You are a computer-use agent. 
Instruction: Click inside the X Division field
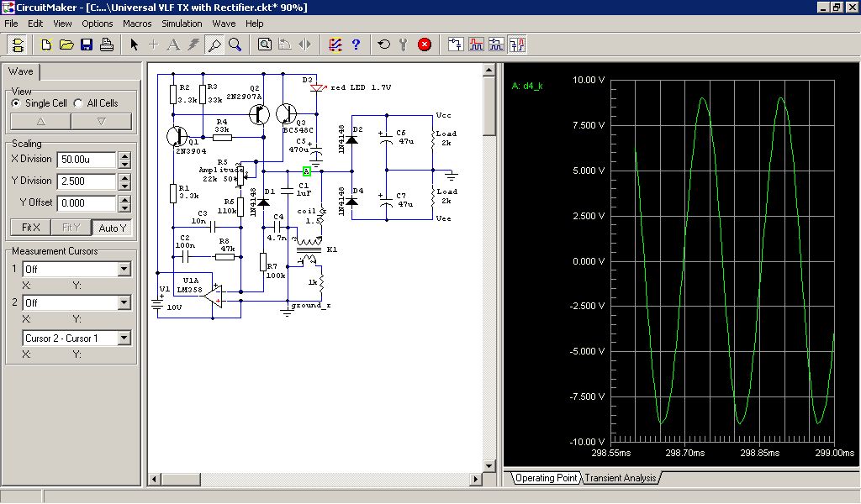point(86,160)
